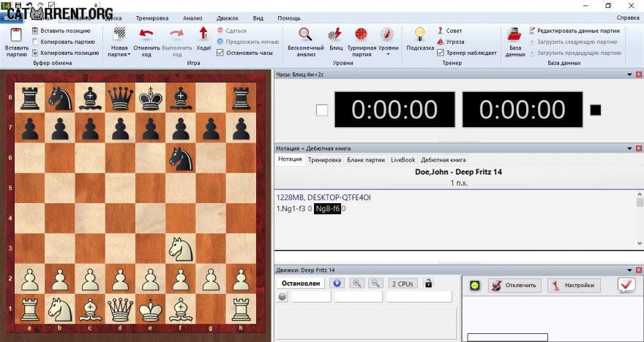
Task: Click the Выполнить ход redo arrow
Action: coord(176,33)
